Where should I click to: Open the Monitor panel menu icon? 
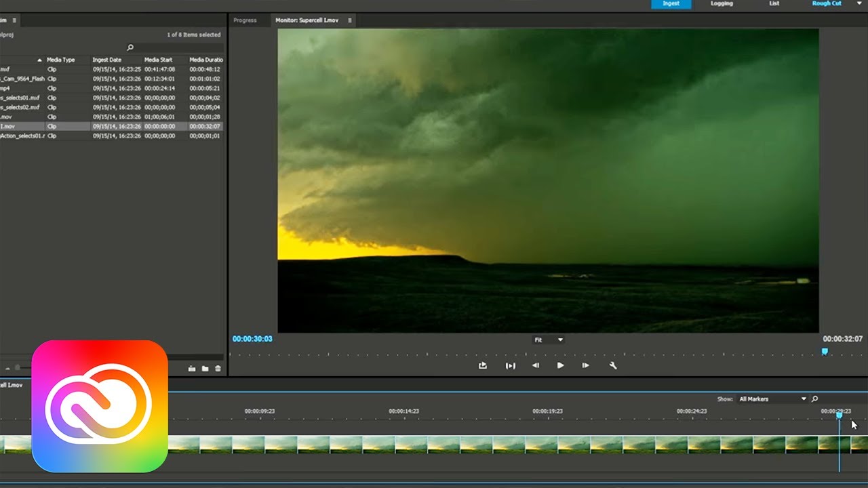click(350, 20)
